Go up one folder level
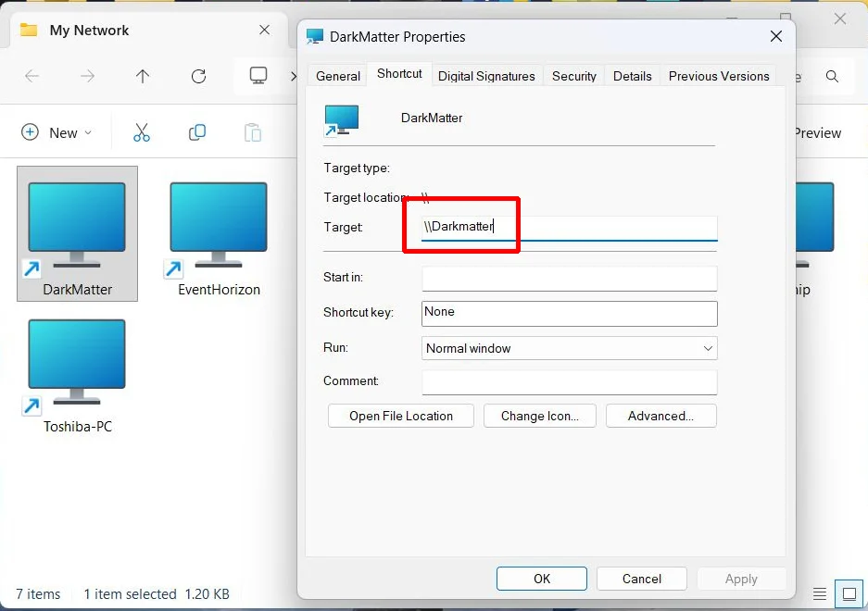Viewport: 868px width, 611px height. pyautogui.click(x=143, y=76)
